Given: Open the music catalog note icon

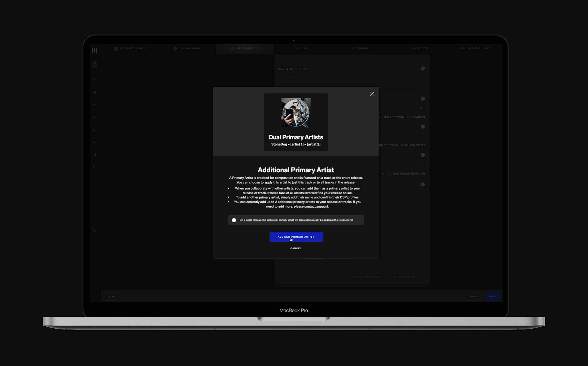Looking at the screenshot, I should point(94,92).
